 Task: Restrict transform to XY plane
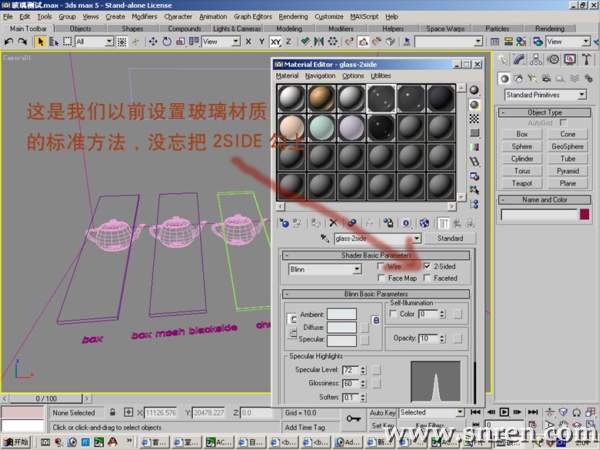click(276, 42)
